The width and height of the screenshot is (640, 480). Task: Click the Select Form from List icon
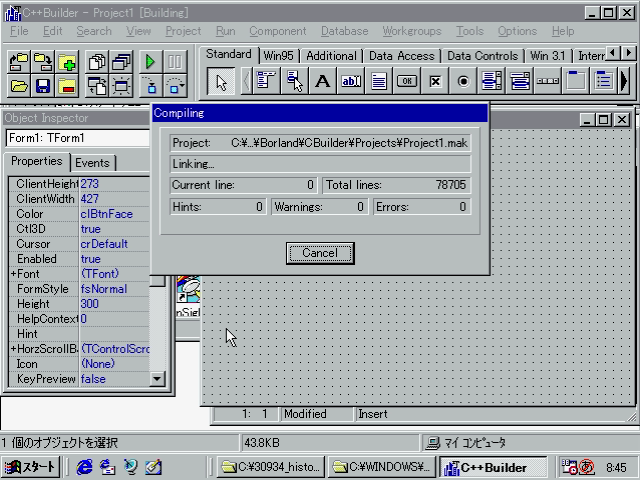(x=121, y=62)
